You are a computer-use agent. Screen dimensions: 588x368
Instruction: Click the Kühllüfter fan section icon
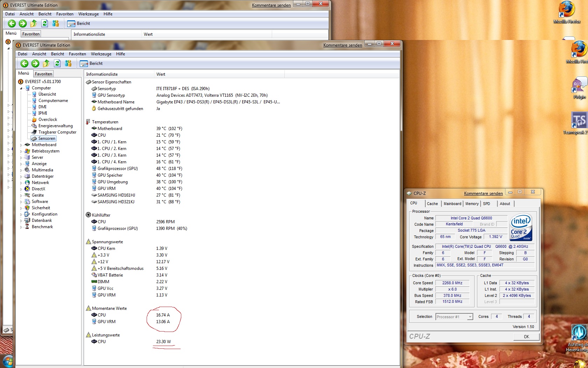88,215
